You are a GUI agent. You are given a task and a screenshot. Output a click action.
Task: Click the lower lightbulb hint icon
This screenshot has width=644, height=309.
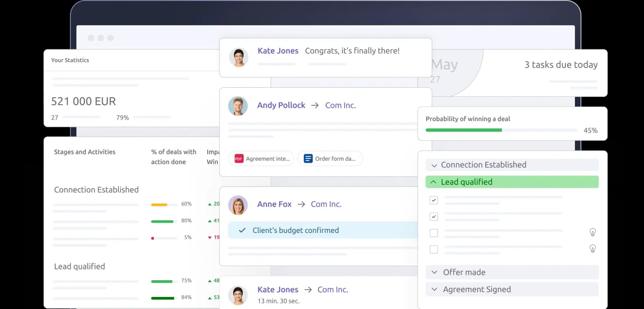pyautogui.click(x=592, y=249)
